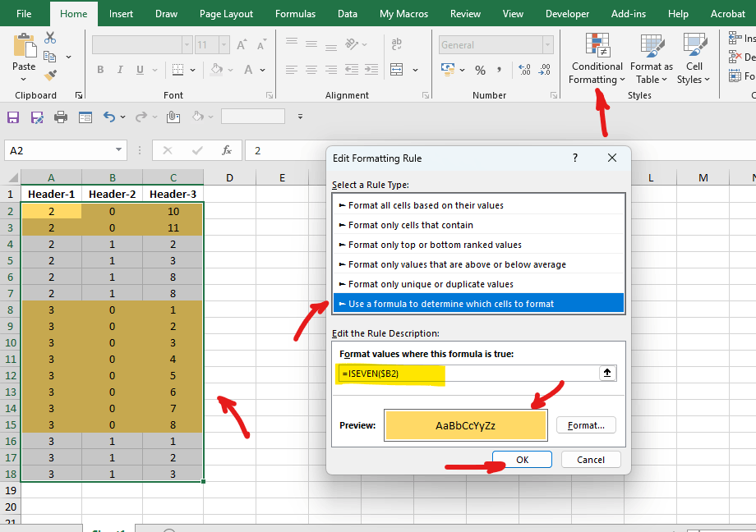Click Cancel in Edit Formatting Rule dialog

tap(591, 460)
